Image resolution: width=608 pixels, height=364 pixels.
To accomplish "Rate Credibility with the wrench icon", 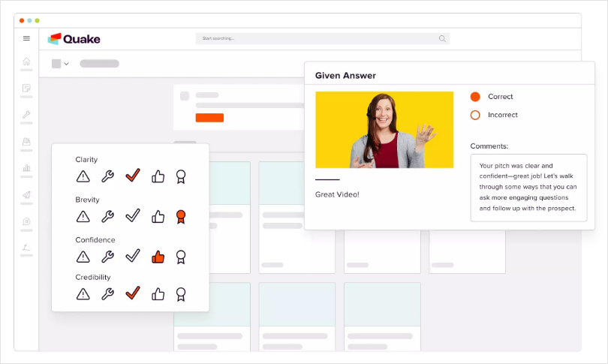I will (x=107, y=294).
